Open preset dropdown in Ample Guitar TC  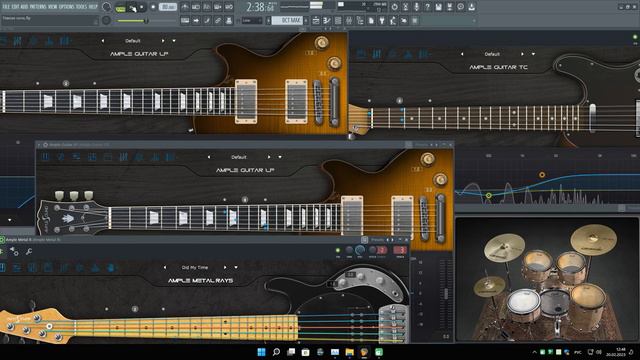[x=533, y=54]
